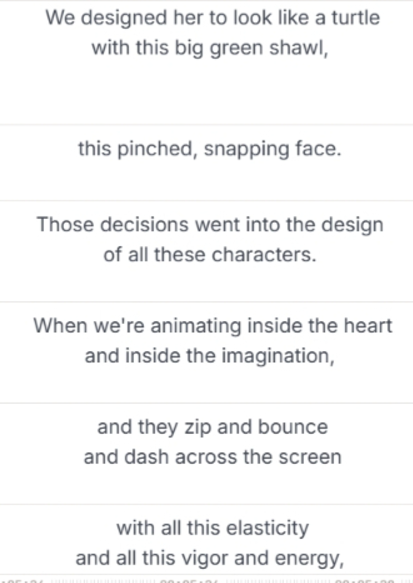The height and width of the screenshot is (583, 413).
Task: Click the 'with this big green shawl,' text line
Action: tap(210, 48)
